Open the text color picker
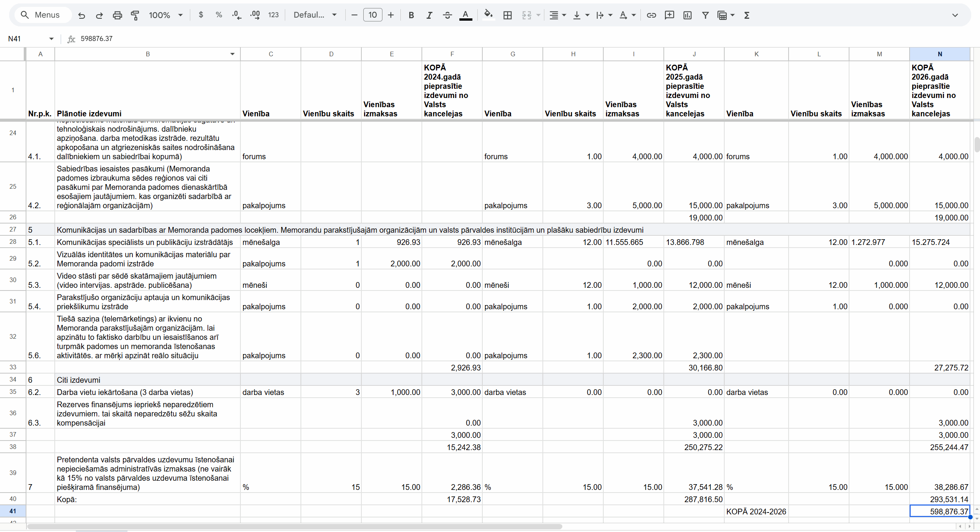Image resolution: width=980 pixels, height=532 pixels. 465,15
